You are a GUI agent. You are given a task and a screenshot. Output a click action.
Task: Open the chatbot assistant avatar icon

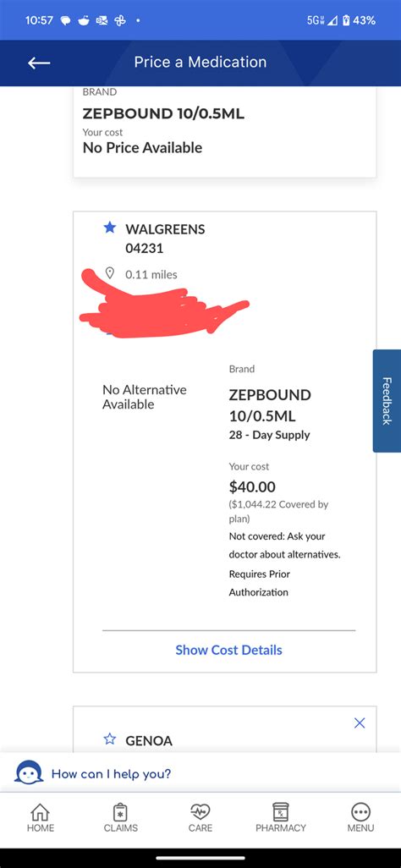[29, 772]
